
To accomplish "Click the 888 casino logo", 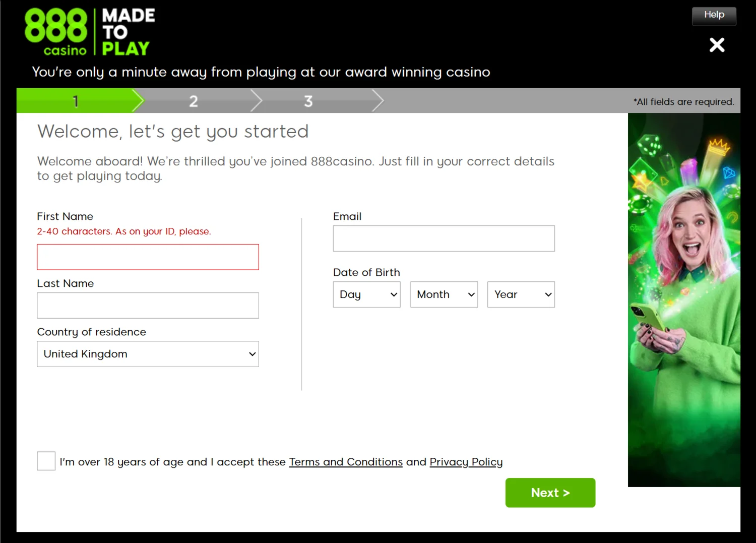I will point(56,32).
